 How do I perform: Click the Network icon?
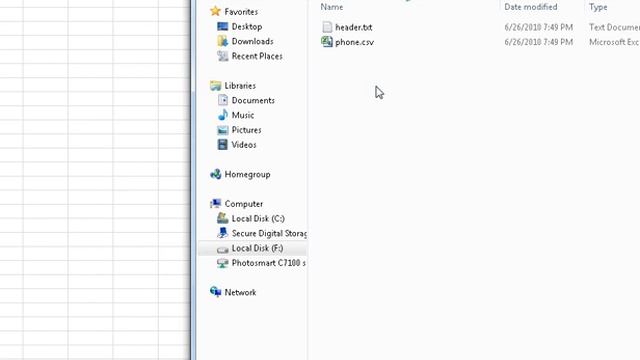click(x=216, y=292)
